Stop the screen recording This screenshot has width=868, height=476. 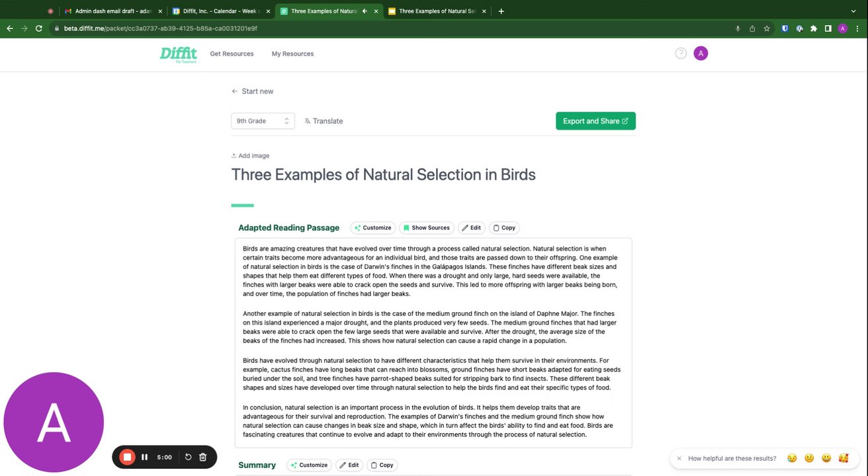(x=127, y=457)
